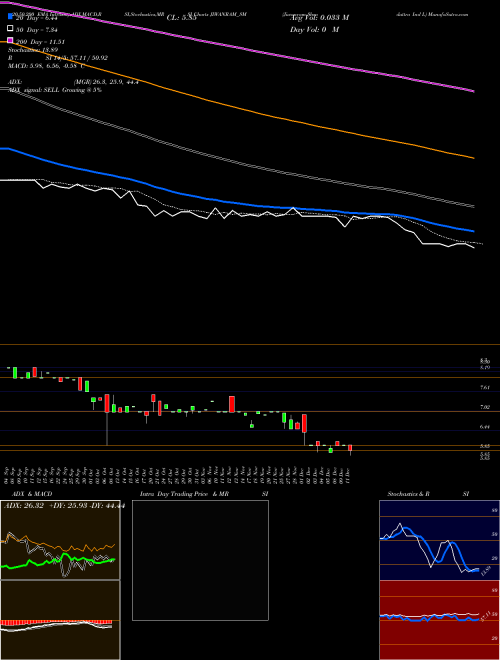Click the MACD histogram panel
The image size is (500, 660).
point(60,620)
